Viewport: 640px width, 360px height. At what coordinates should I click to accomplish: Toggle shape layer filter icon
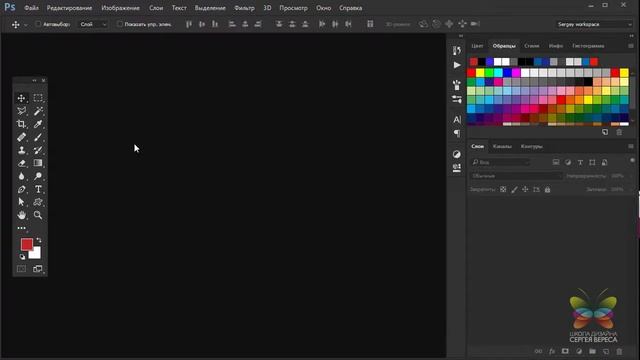pyautogui.click(x=592, y=162)
